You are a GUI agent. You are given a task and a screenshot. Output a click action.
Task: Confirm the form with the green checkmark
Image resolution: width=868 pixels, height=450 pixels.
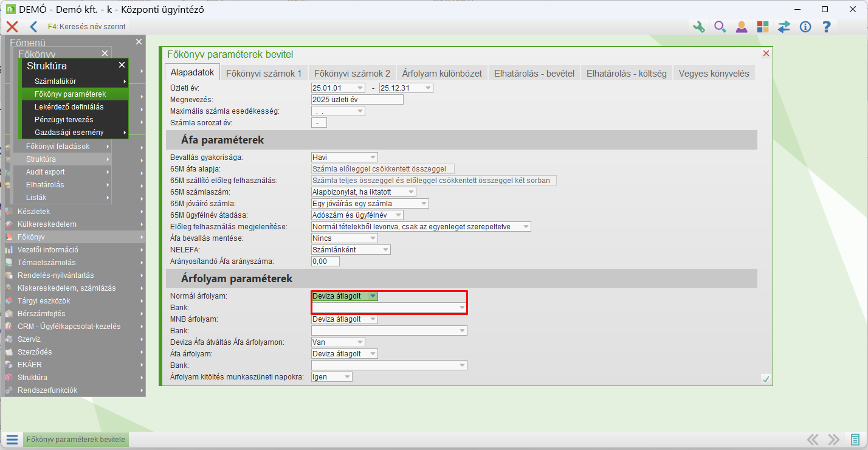click(766, 379)
